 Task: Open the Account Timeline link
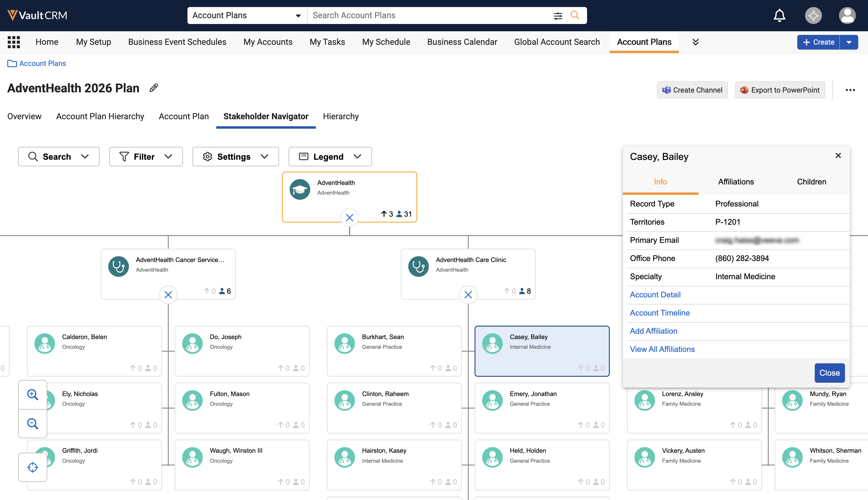660,313
